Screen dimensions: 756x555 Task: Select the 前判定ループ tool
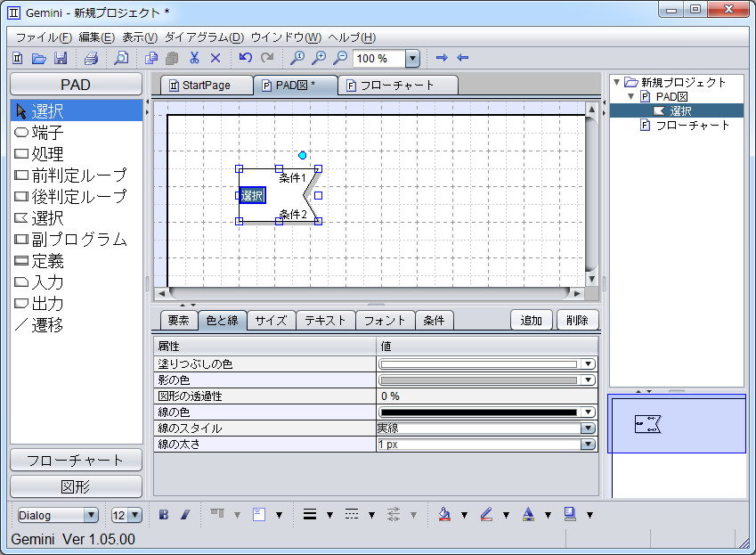point(77,175)
